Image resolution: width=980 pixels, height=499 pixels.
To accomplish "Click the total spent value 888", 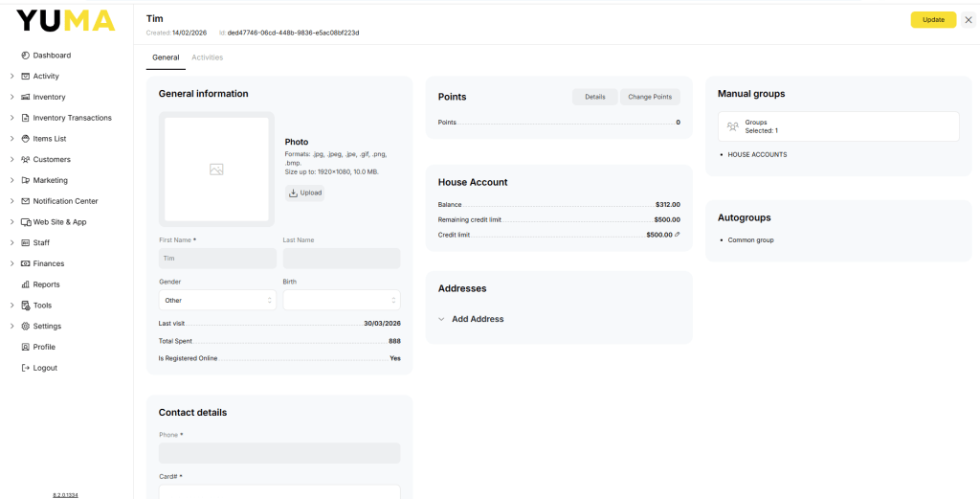I will point(394,341).
